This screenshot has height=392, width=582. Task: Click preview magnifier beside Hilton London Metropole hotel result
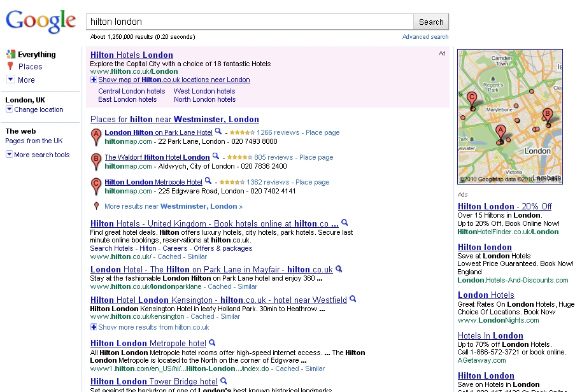point(212,342)
